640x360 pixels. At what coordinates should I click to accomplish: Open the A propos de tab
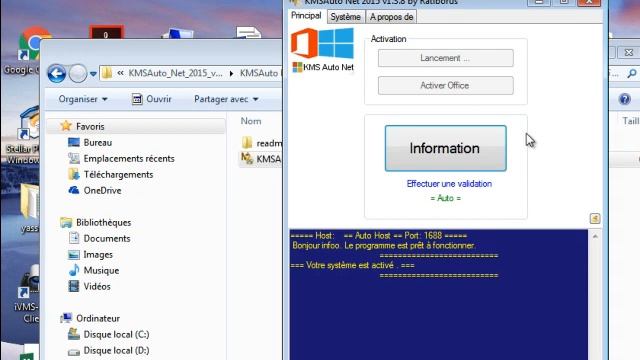coord(391,17)
